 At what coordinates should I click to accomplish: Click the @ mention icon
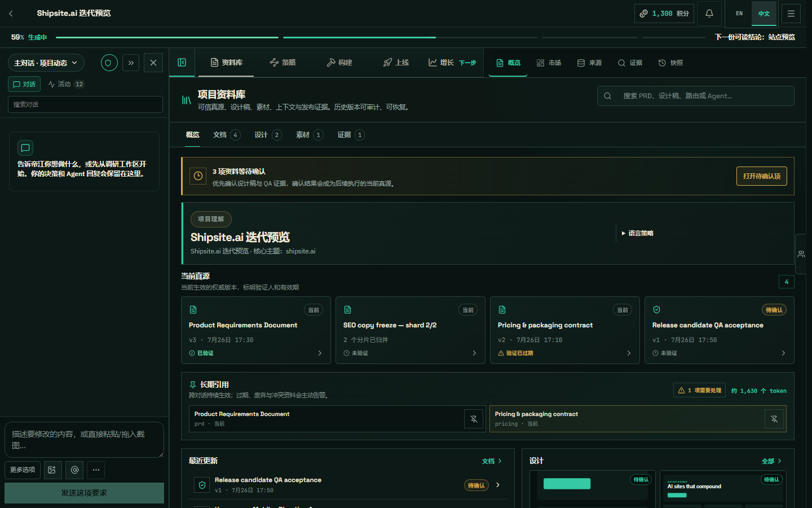[x=74, y=470]
